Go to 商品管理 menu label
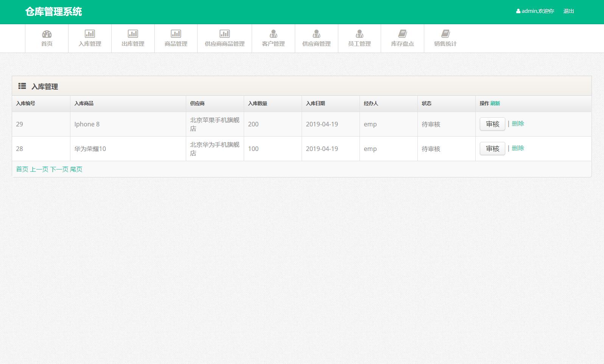Screen dimensions: 604x364 click(x=176, y=44)
